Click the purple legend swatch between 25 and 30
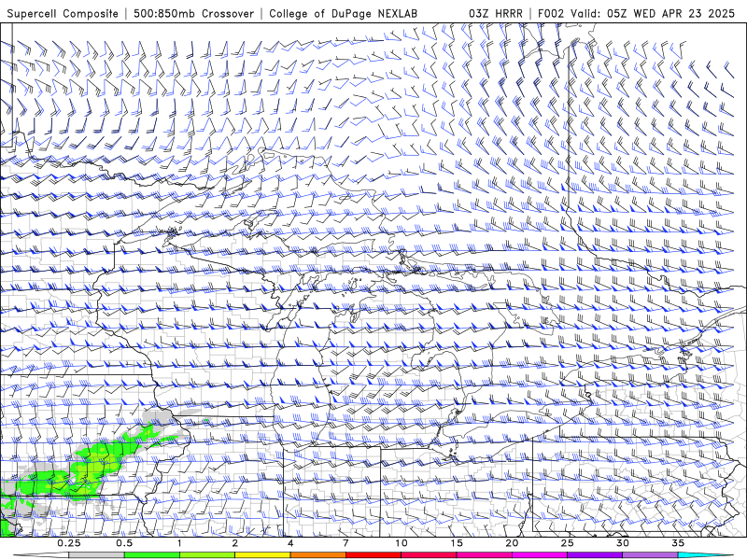 tap(595, 555)
